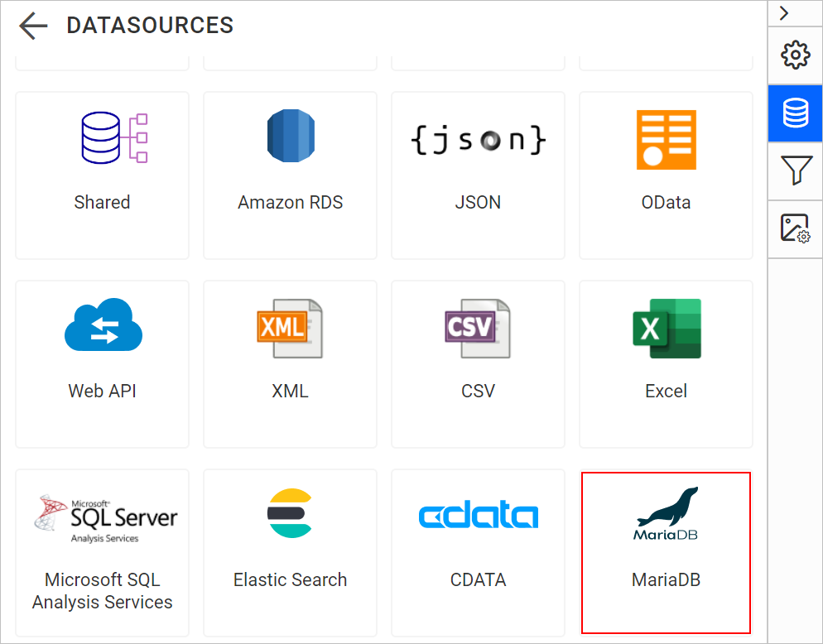Image resolution: width=823 pixels, height=644 pixels.
Task: Collapse the panel with the chevron arrow
Action: click(784, 13)
